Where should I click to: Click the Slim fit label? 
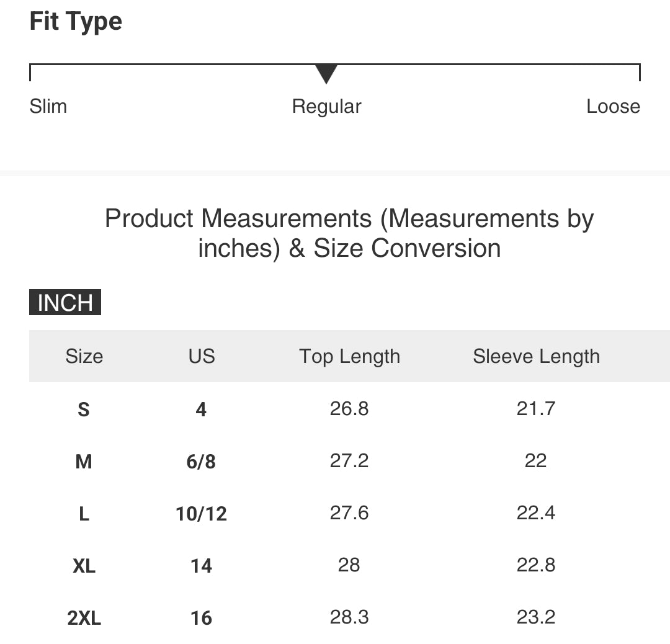pos(48,106)
